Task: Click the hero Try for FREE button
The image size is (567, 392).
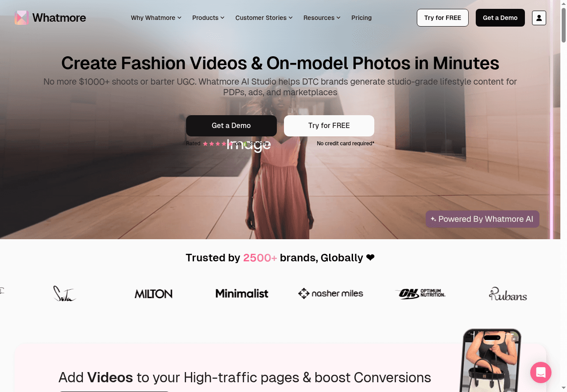Action: 329,126
